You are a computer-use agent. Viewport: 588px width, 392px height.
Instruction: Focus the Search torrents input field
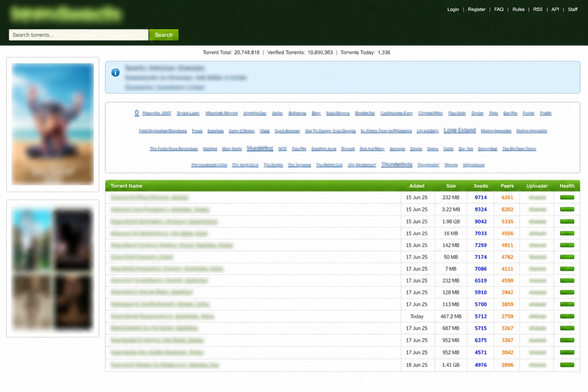click(x=79, y=35)
